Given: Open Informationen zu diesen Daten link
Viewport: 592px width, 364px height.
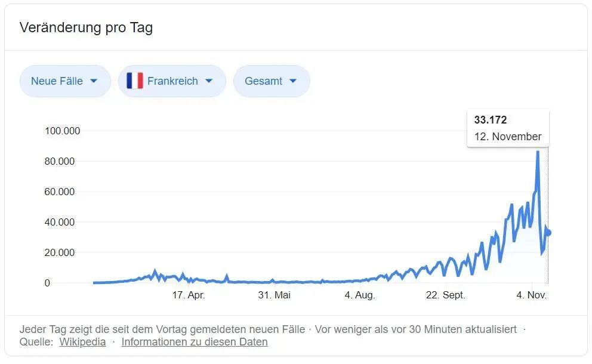Looking at the screenshot, I should click(x=195, y=342).
